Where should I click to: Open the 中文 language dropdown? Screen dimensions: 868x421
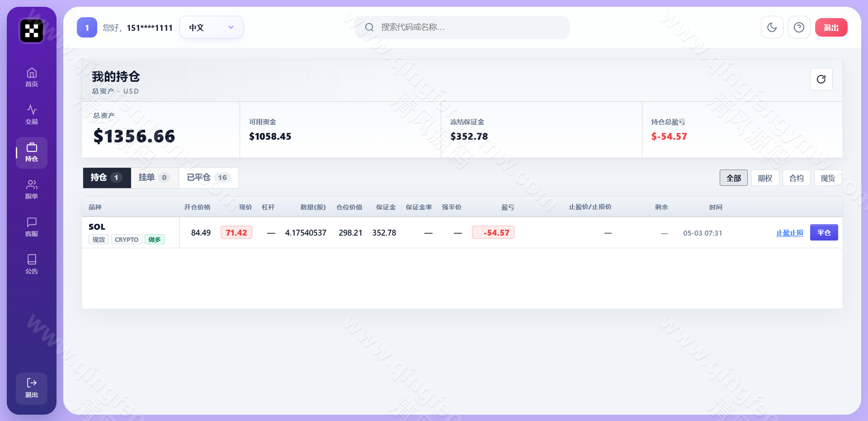click(212, 28)
